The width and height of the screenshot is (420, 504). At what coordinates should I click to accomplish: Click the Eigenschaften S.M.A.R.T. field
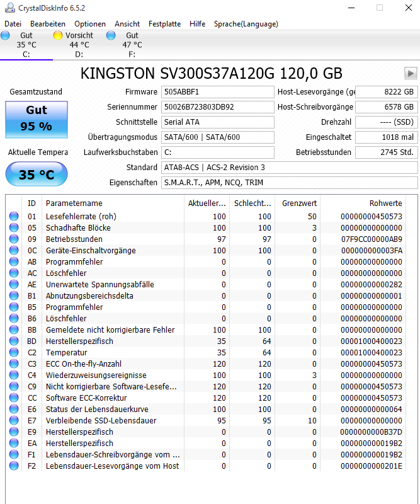289,183
